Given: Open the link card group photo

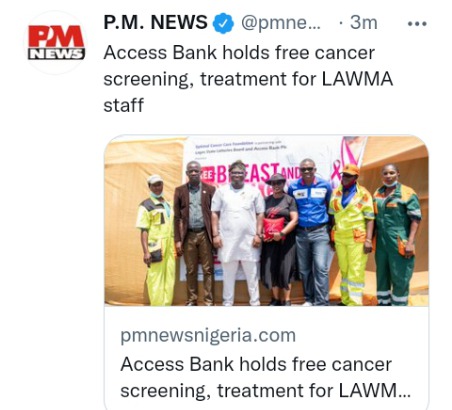Looking at the screenshot, I should [266, 221].
